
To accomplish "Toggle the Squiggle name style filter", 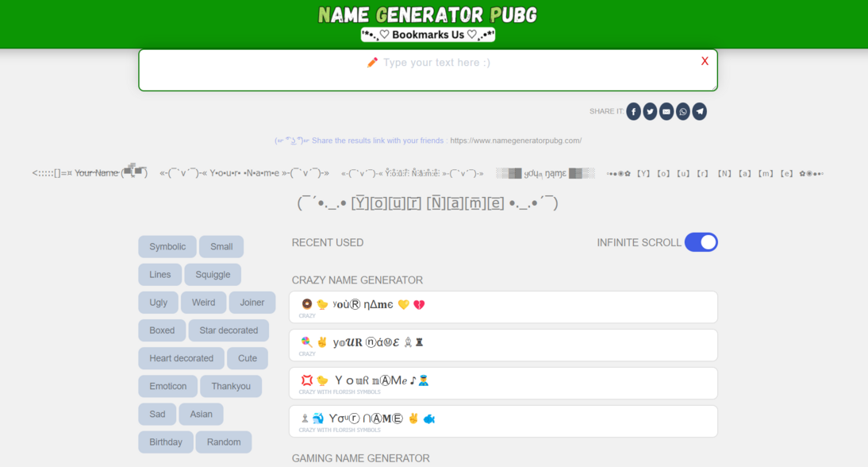I will click(213, 274).
